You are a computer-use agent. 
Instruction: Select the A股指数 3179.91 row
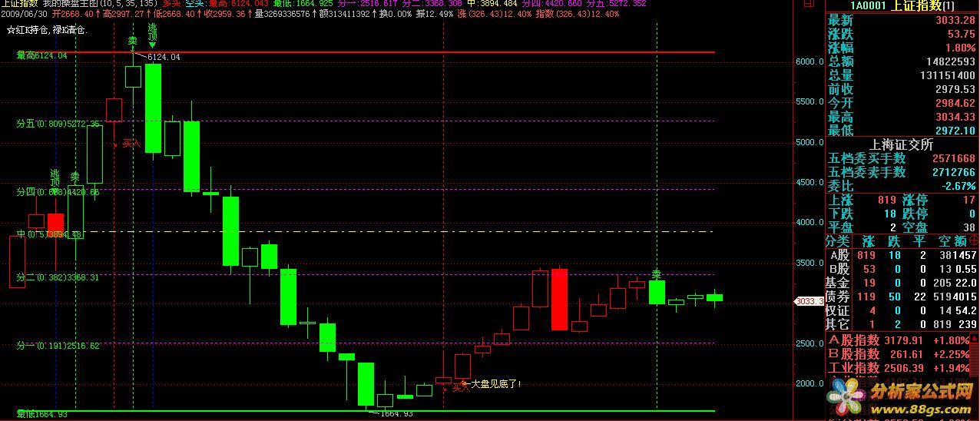tap(902, 340)
